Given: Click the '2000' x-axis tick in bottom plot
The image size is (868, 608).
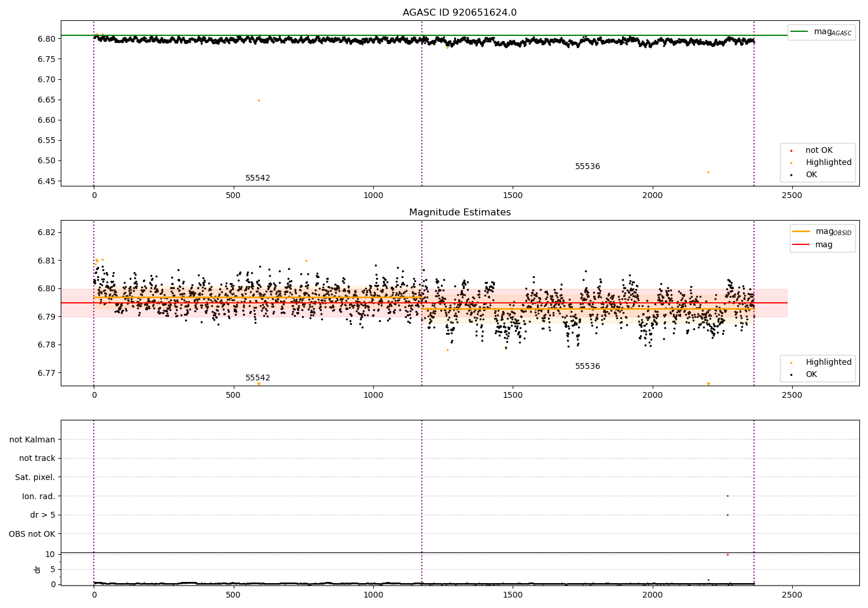Looking at the screenshot, I should coord(653,595).
